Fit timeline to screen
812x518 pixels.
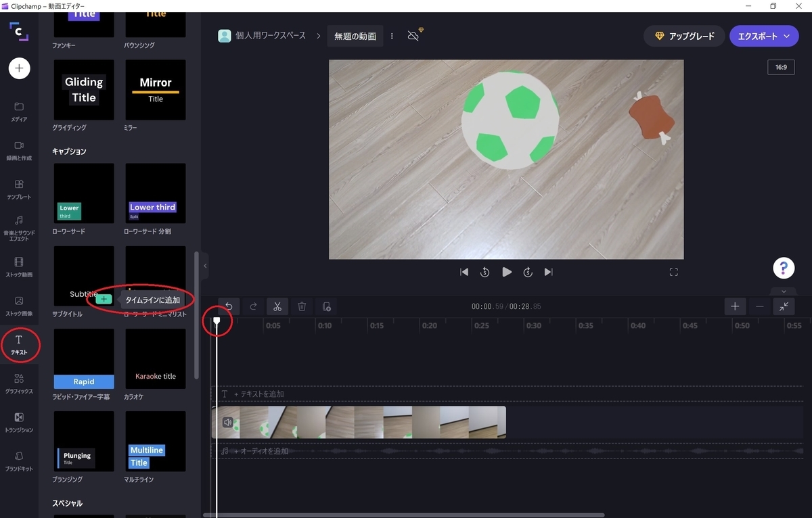coord(784,306)
